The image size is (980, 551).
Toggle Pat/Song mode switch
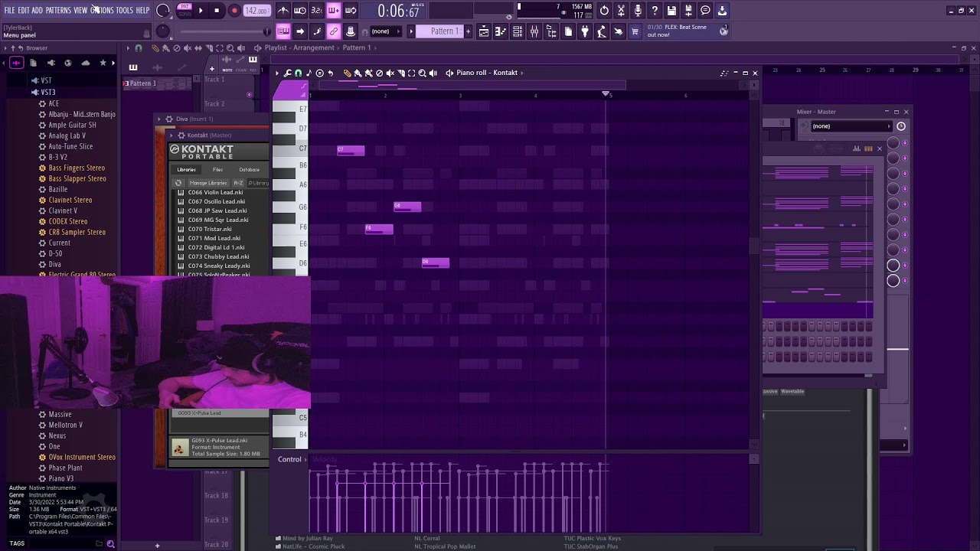[185, 10]
